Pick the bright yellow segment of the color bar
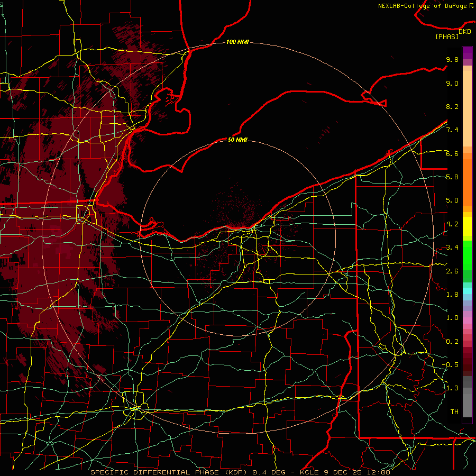The height and width of the screenshot is (476, 476). coord(467,226)
